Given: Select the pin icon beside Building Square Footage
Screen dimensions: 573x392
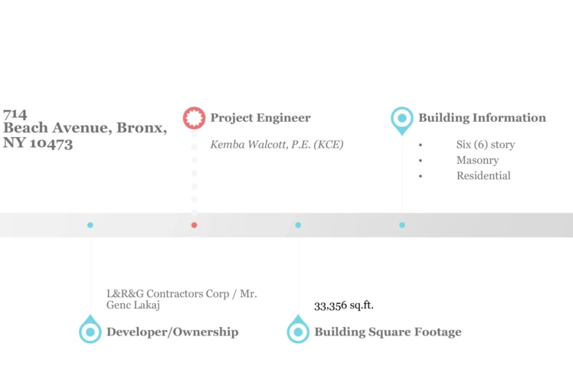Looking at the screenshot, I should pos(298,332).
